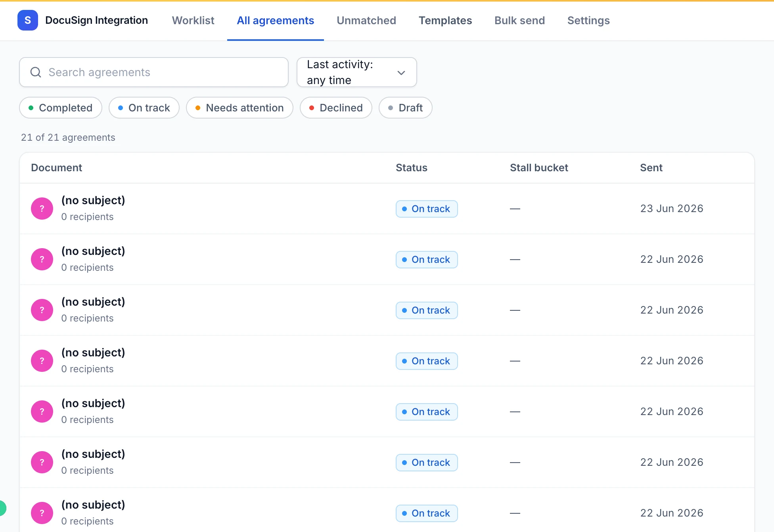Image resolution: width=774 pixels, height=532 pixels.
Task: Switch to the Worklist tab
Action: click(193, 20)
